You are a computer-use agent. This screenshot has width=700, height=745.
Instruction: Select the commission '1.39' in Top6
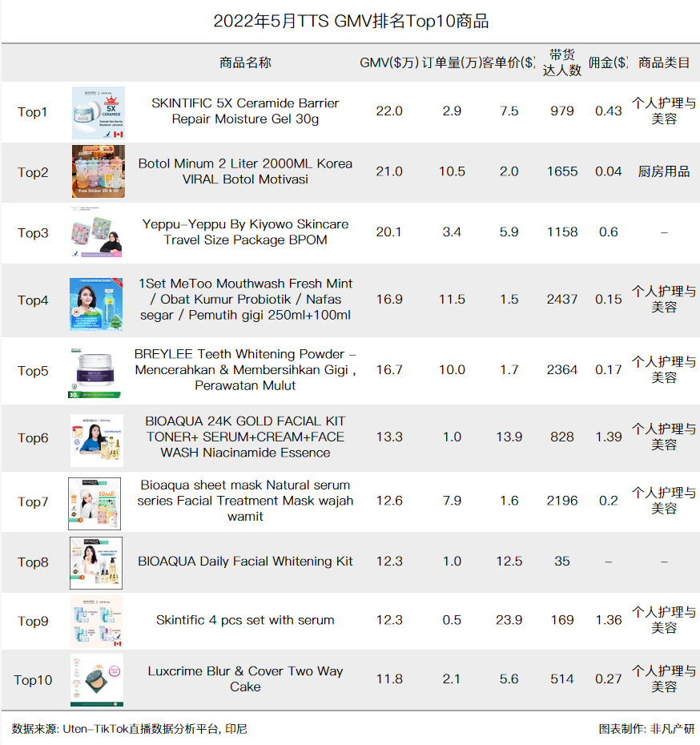pos(609,437)
